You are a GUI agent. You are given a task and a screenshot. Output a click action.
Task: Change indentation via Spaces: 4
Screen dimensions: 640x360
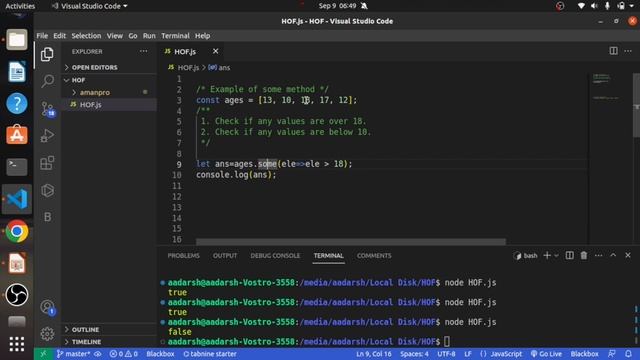tap(414, 354)
